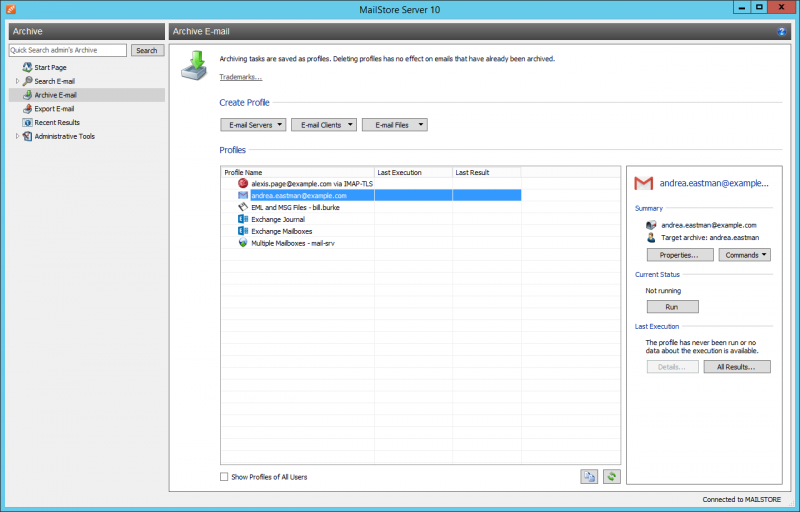Click the copy profile icon button
Viewport: 800px width, 512px height.
pos(589,477)
